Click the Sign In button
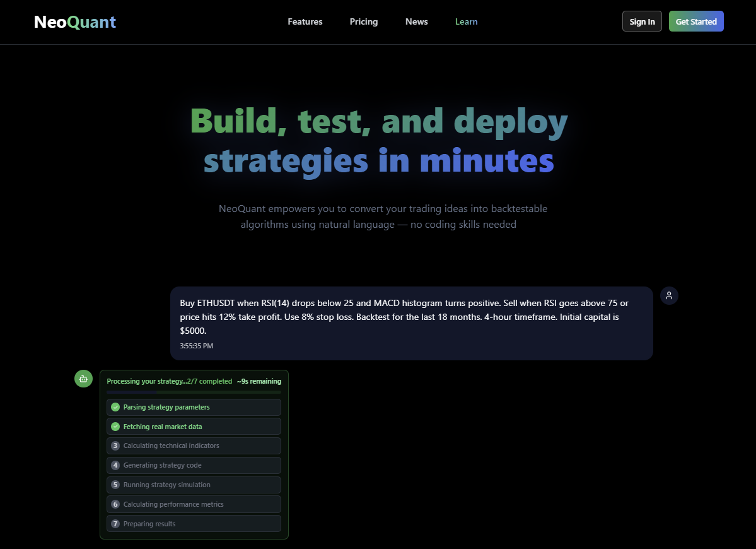Image resolution: width=756 pixels, height=549 pixels. (642, 21)
